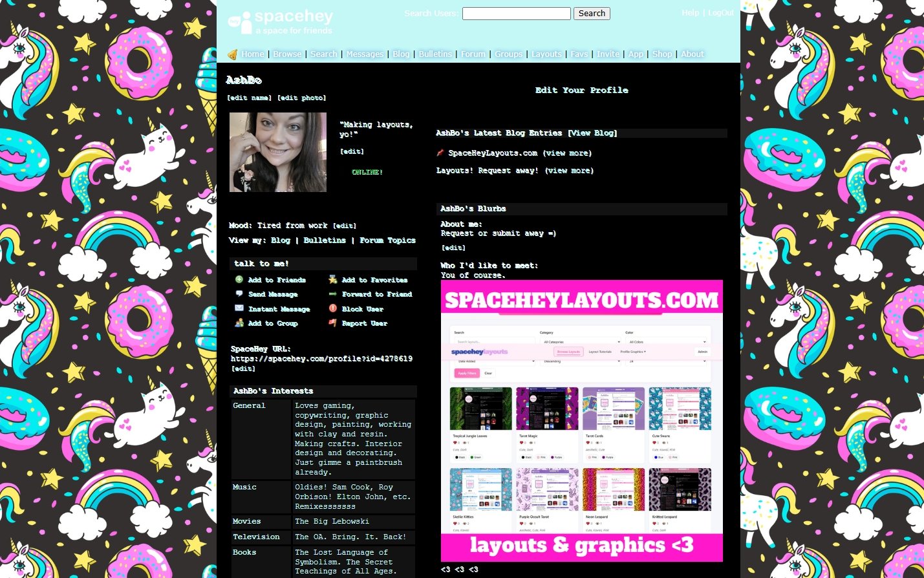This screenshot has width=924, height=578.
Task: Click the Instant Message envelope icon
Action: coord(239,309)
